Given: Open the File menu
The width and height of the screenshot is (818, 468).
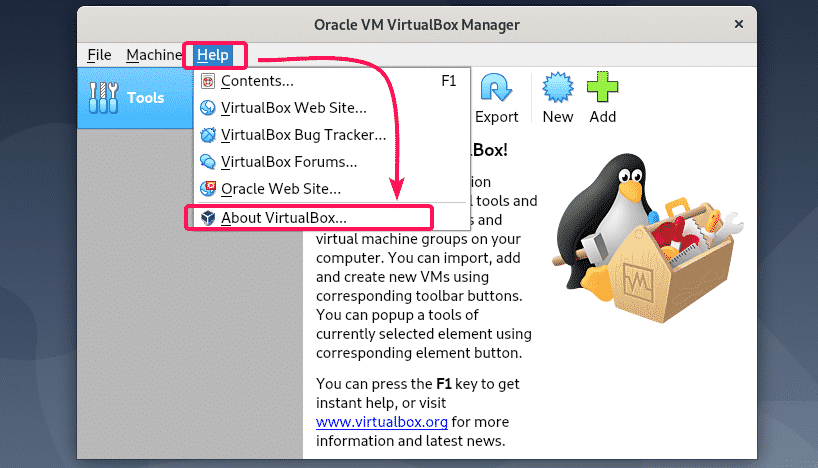Looking at the screenshot, I should pyautogui.click(x=99, y=55).
